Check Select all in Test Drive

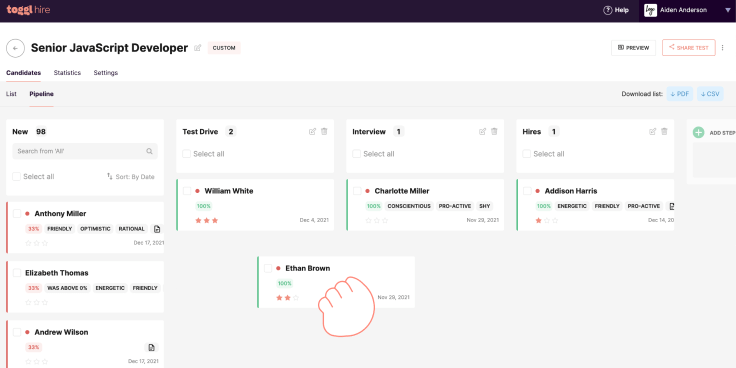click(186, 154)
